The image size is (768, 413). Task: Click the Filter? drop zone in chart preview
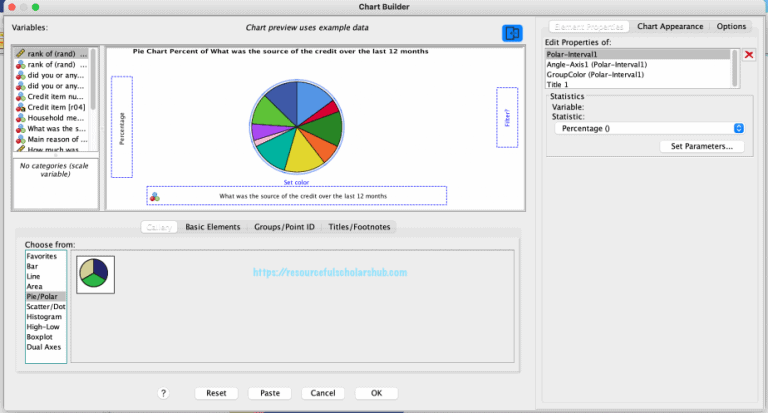(x=506, y=117)
